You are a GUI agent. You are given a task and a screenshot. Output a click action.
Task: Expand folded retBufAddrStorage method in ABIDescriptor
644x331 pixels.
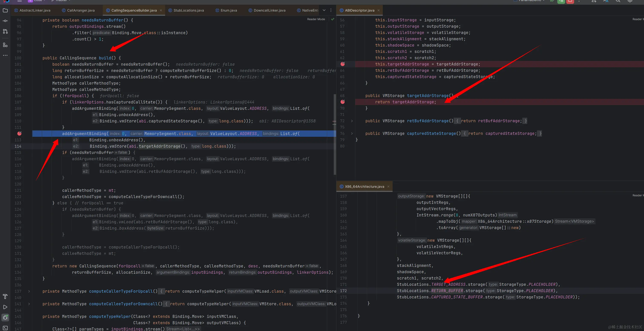352,121
